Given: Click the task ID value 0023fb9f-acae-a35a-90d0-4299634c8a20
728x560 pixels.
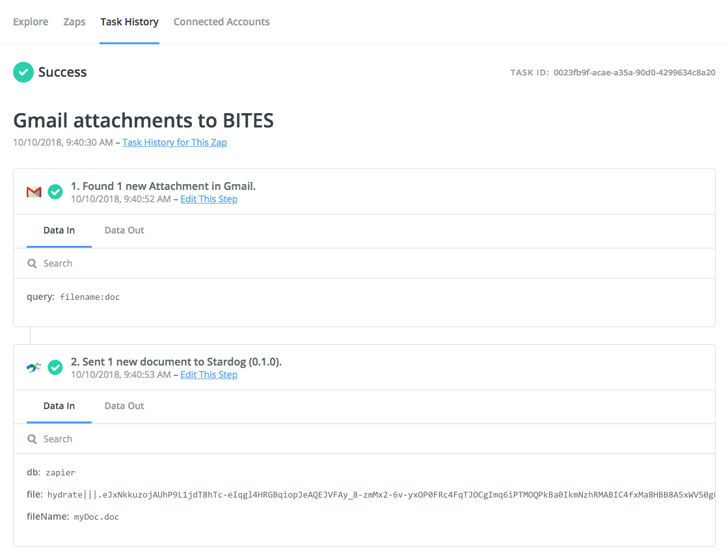Looking at the screenshot, I should click(634, 72).
